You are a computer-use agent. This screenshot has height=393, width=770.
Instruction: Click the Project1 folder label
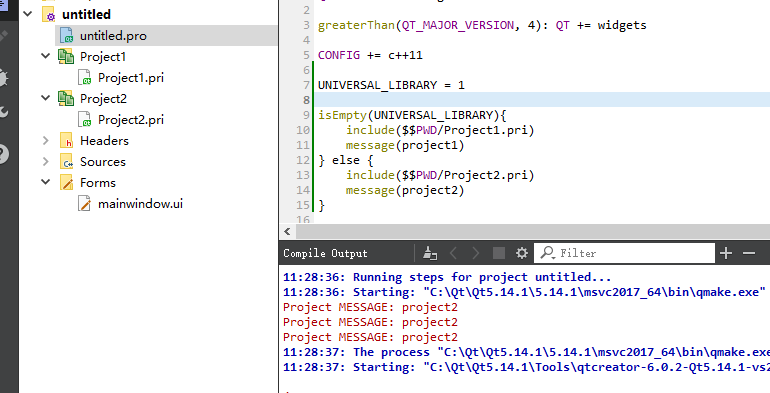pyautogui.click(x=103, y=56)
